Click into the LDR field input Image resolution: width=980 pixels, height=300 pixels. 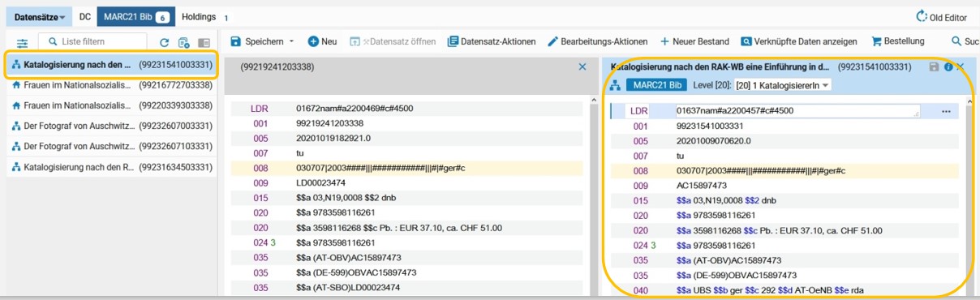click(798, 111)
